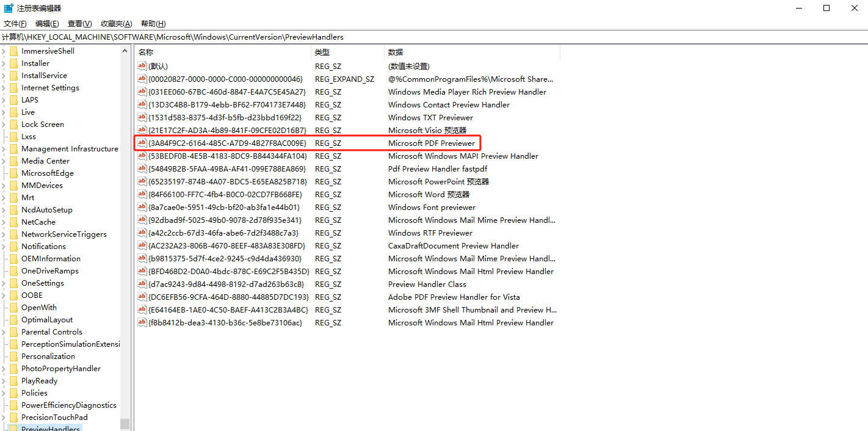
Task: Click the string icon for {3A84F9C2-6164-485C-A7D9-4B27F8AC009E}
Action: (142, 143)
